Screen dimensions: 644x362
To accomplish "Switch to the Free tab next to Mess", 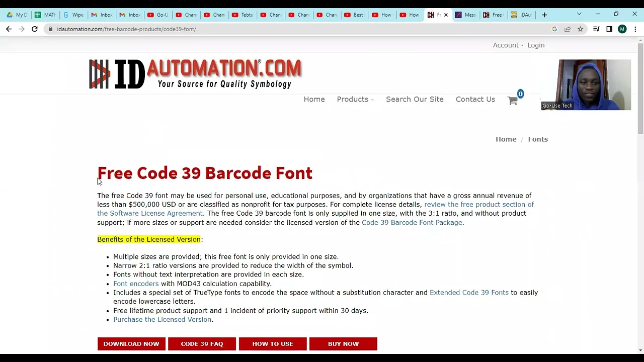I will (x=494, y=15).
